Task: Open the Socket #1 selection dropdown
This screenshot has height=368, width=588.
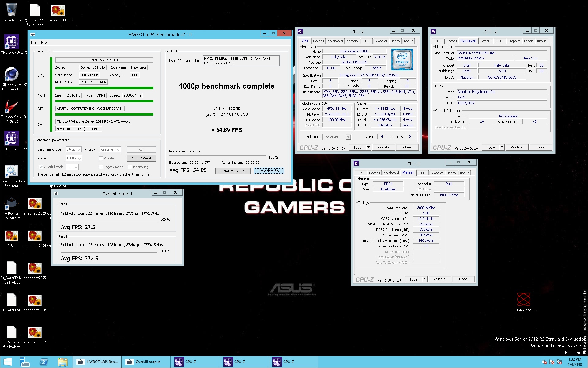Action: pyautogui.click(x=337, y=137)
